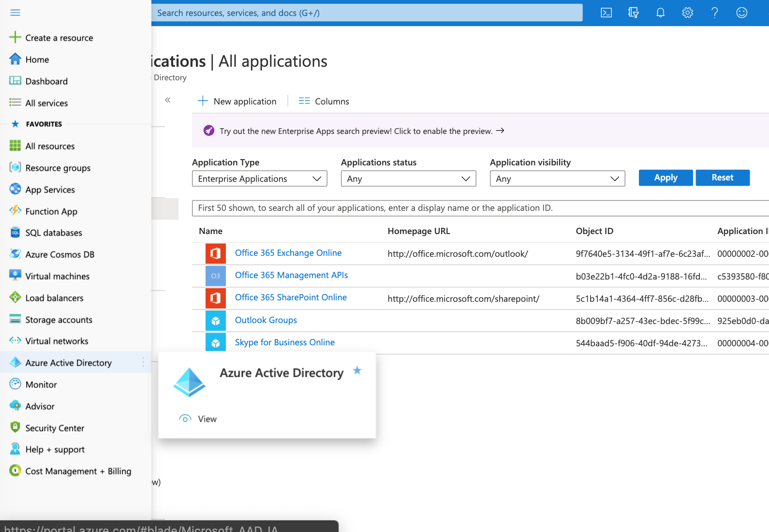
Task: Collapse the portal hamburger menu
Action: (15, 13)
